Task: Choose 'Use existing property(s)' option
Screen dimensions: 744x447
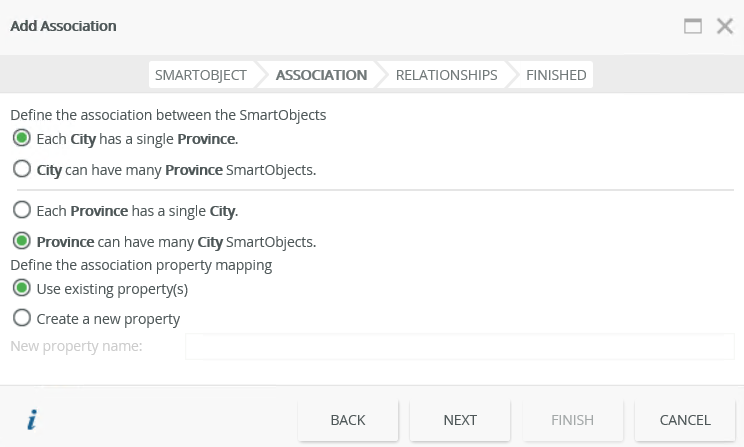Action: pos(21,288)
